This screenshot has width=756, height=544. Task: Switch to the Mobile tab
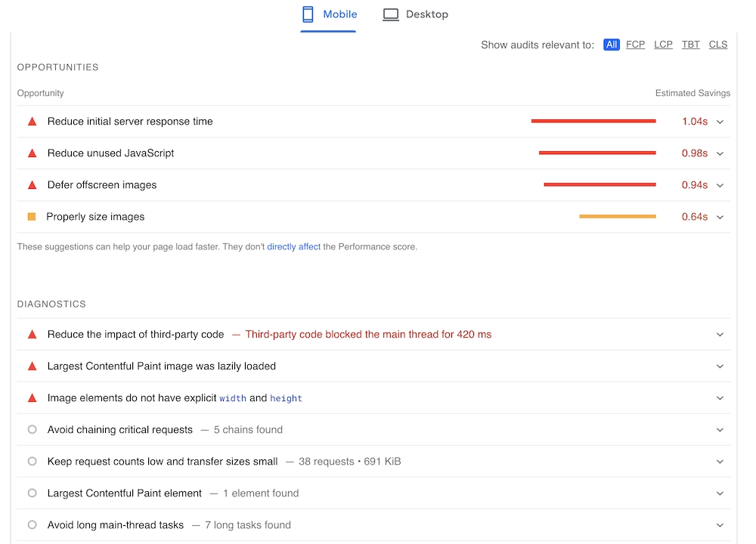[328, 14]
